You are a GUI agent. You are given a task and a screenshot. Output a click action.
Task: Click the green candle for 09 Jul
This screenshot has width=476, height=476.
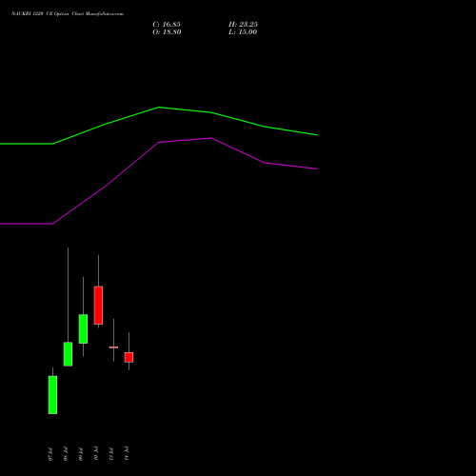click(83, 328)
